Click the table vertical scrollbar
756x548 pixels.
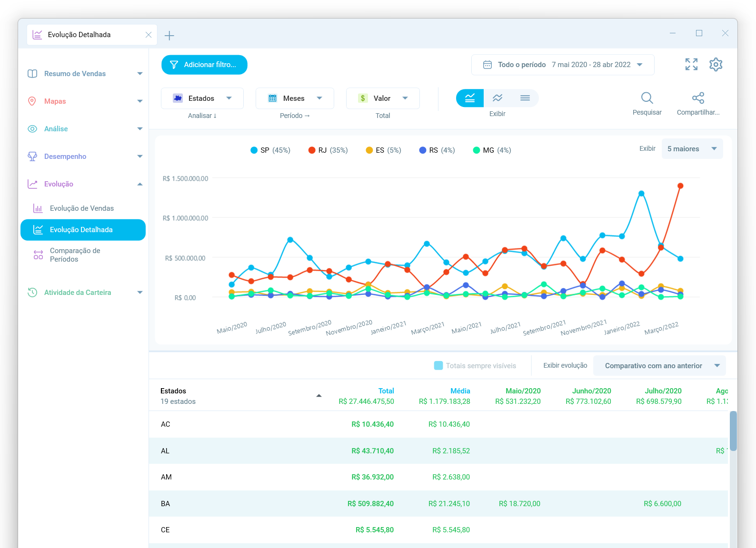[733, 431]
